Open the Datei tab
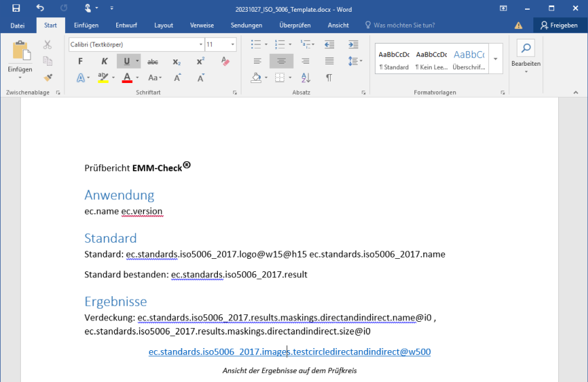588x382 pixels. click(x=17, y=26)
